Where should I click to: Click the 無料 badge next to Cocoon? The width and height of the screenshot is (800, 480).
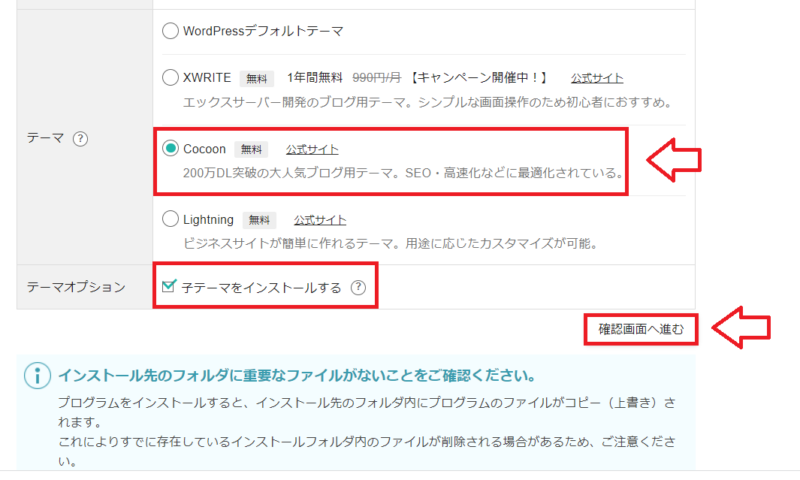click(x=251, y=149)
